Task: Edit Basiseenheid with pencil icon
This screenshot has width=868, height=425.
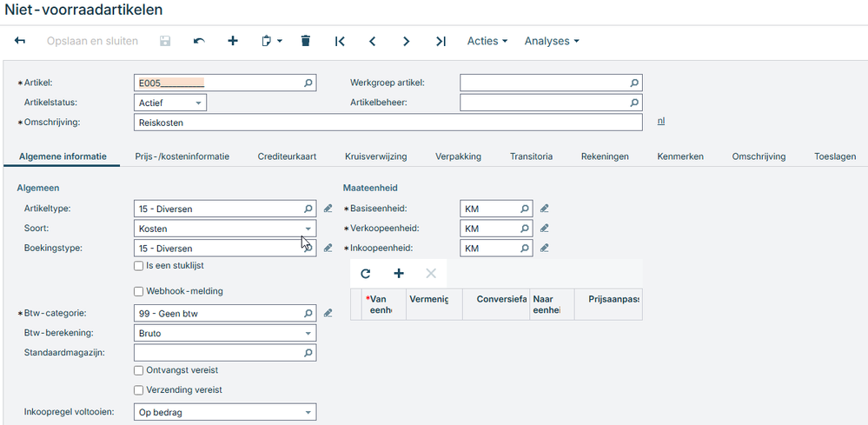Action: tap(545, 209)
